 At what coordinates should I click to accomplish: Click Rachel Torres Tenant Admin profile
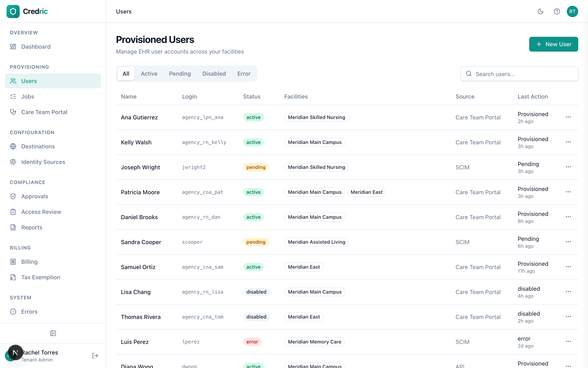[40, 356]
